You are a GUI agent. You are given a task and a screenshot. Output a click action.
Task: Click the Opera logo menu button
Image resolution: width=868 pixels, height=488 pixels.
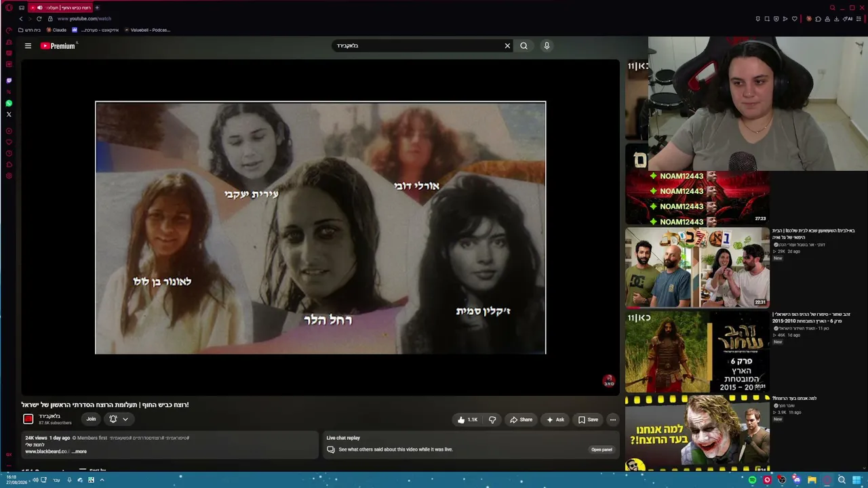9,7
